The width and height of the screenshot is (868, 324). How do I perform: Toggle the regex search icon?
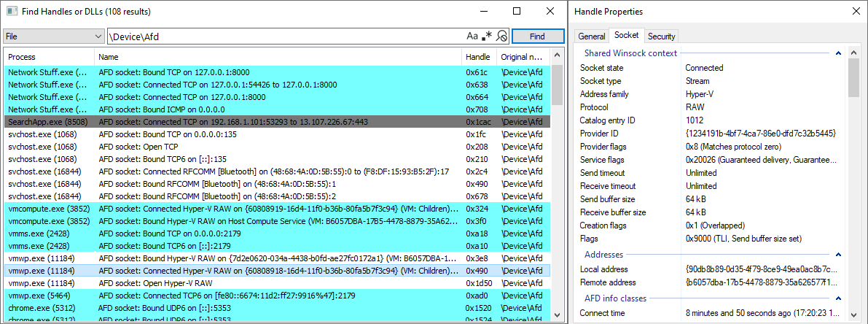coord(487,36)
